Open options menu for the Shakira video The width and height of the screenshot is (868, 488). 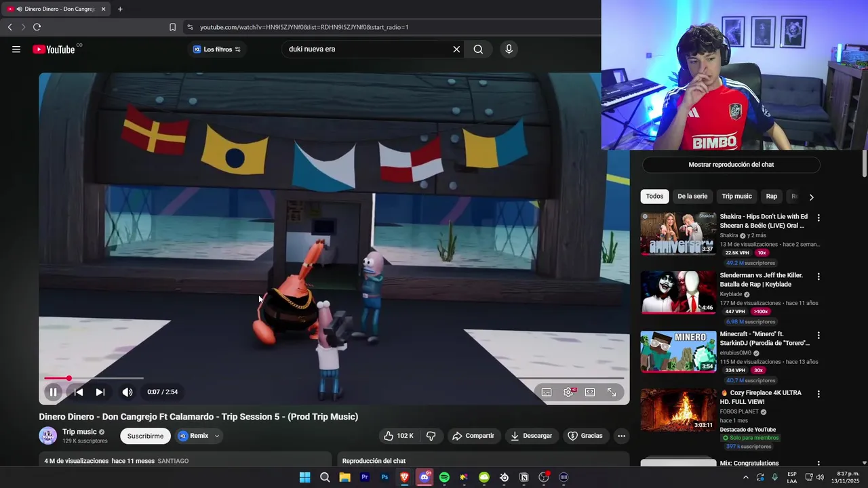818,218
